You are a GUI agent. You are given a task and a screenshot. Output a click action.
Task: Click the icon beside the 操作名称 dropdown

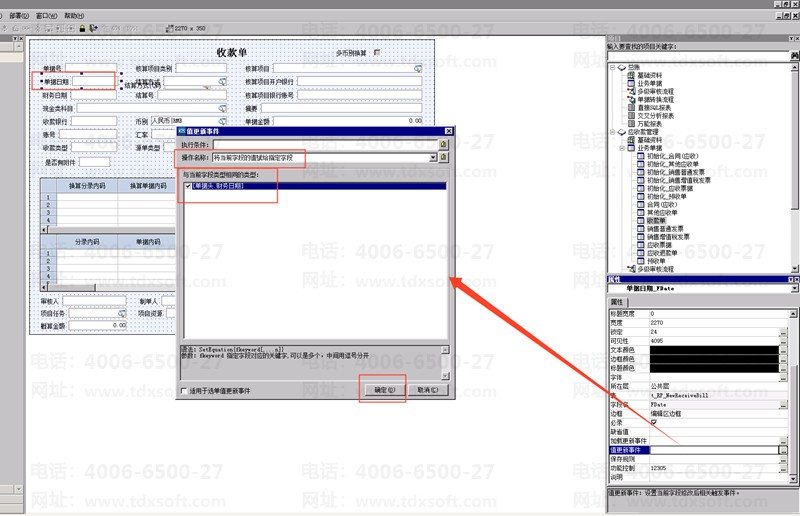pos(443,158)
